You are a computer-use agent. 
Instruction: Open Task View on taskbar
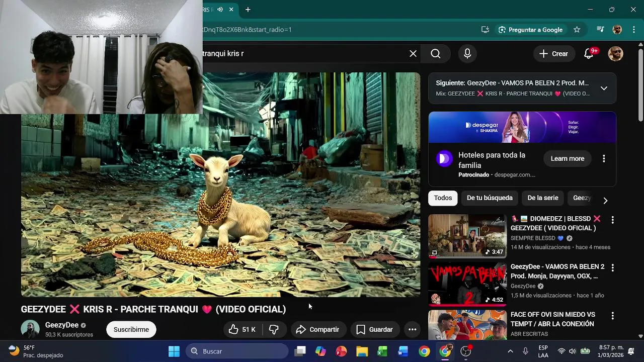coord(300,351)
